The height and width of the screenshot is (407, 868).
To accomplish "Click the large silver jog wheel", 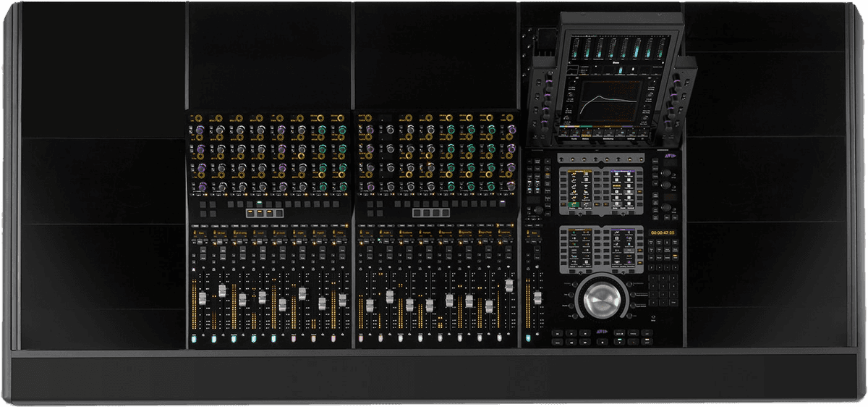I will pyautogui.click(x=601, y=297).
